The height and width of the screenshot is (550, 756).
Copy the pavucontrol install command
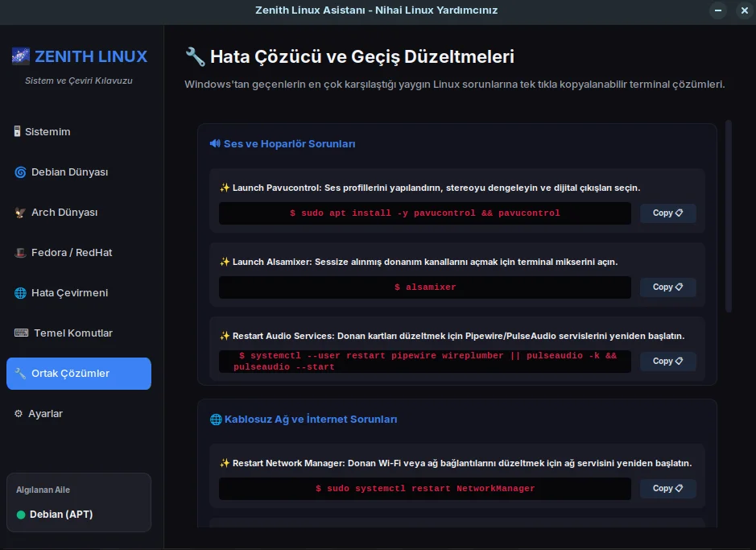(667, 213)
